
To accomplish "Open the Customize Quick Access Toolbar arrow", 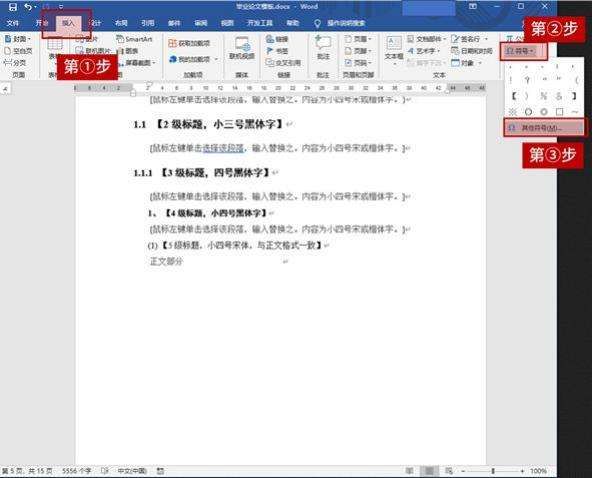I will (x=61, y=7).
